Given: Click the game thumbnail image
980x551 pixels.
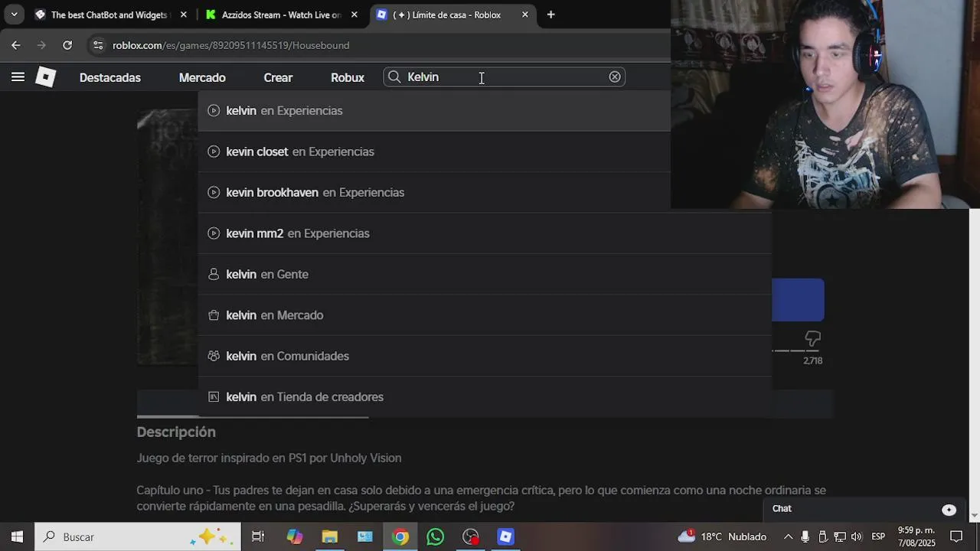Looking at the screenshot, I should (168, 237).
